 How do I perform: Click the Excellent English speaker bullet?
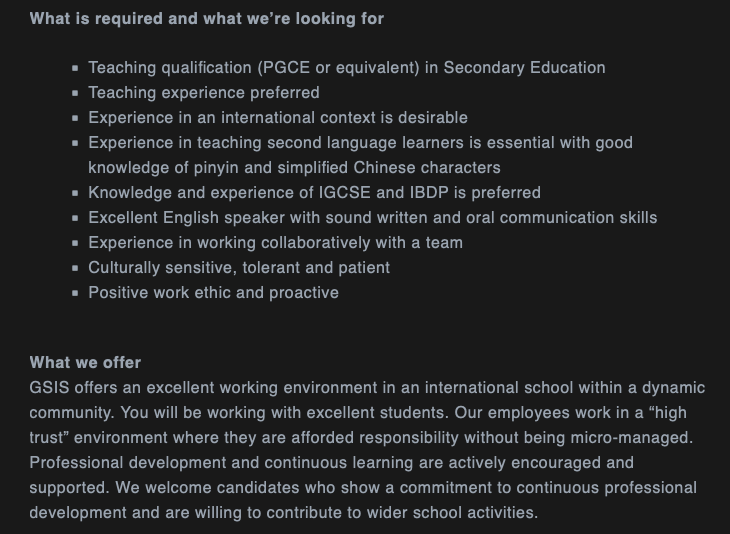(373, 218)
